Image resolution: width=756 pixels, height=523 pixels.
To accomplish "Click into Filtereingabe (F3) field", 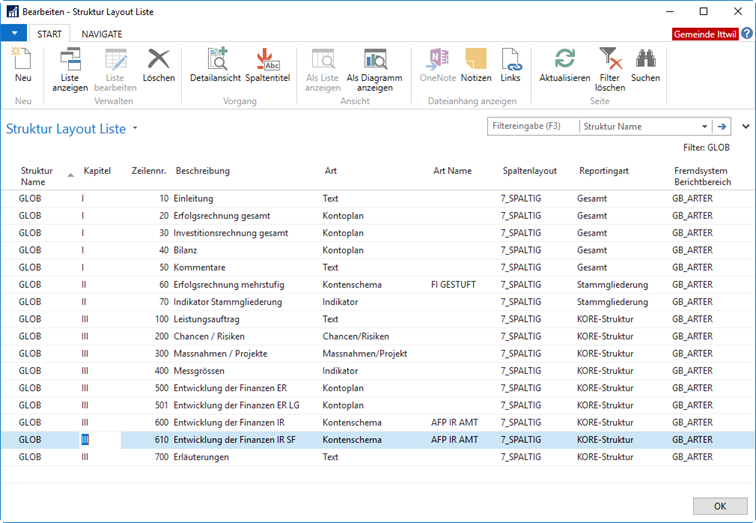I will click(x=533, y=126).
